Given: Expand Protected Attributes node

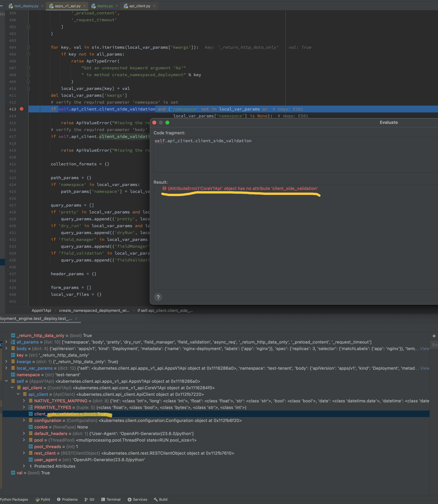Looking at the screenshot, I should [24, 466].
